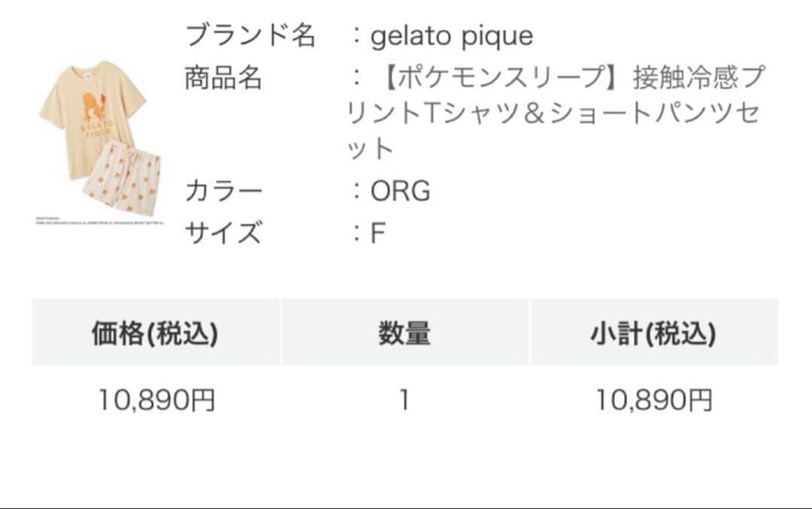The height and width of the screenshot is (509, 812).
Task: Click the 数量 column header
Action: pyautogui.click(x=404, y=332)
